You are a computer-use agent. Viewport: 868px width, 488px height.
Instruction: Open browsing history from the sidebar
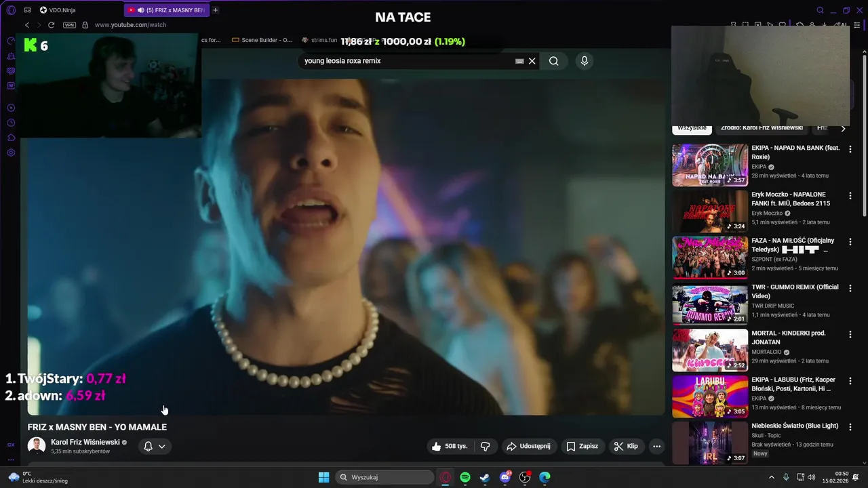tap(11, 123)
